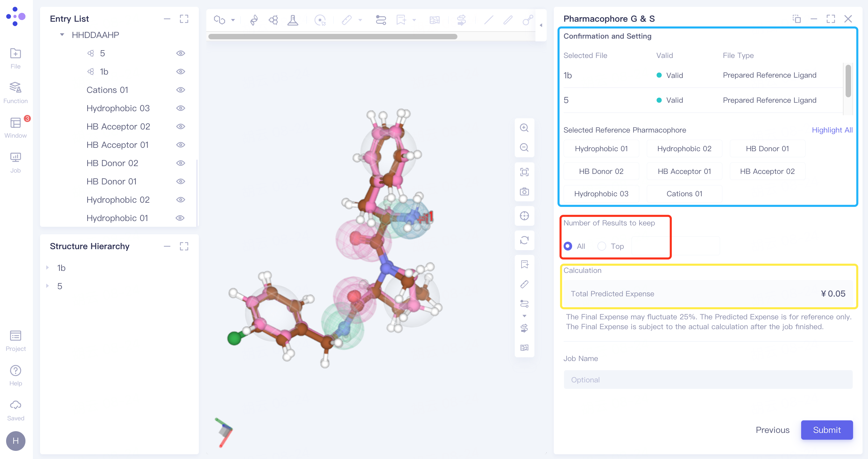The width and height of the screenshot is (868, 459).
Task: Click the rotate refresh icon in viewer
Action: (524, 240)
